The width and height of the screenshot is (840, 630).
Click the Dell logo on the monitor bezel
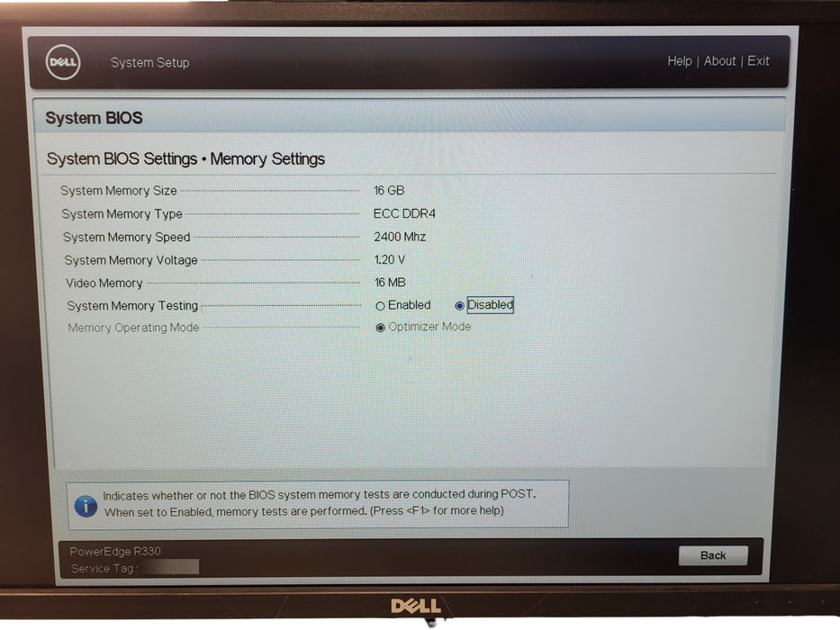click(416, 607)
